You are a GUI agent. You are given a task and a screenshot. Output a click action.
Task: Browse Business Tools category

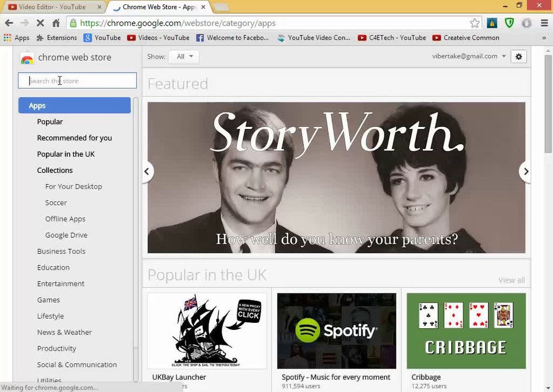61,252
